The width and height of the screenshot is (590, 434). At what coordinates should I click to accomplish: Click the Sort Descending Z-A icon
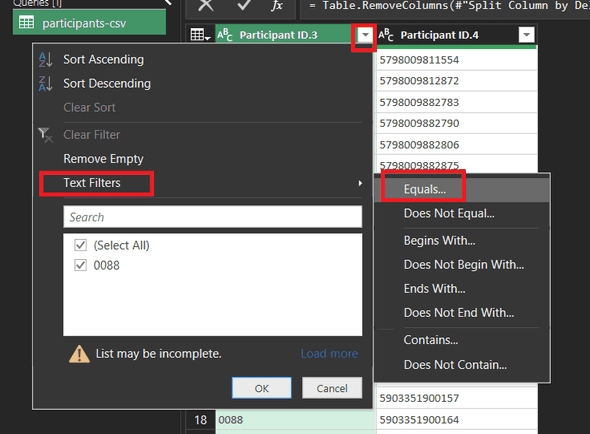pyautogui.click(x=45, y=84)
